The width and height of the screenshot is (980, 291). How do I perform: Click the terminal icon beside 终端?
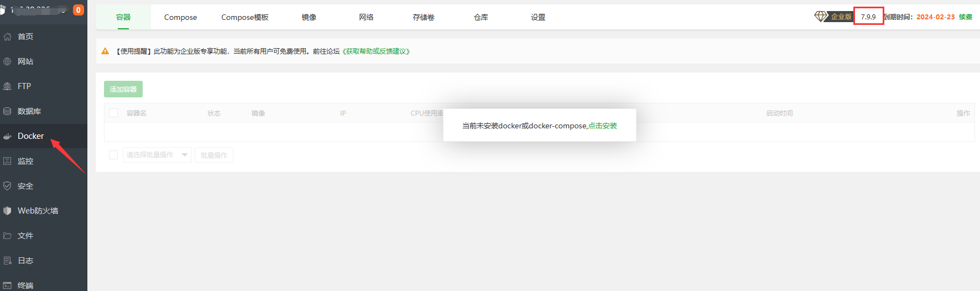[x=7, y=285]
